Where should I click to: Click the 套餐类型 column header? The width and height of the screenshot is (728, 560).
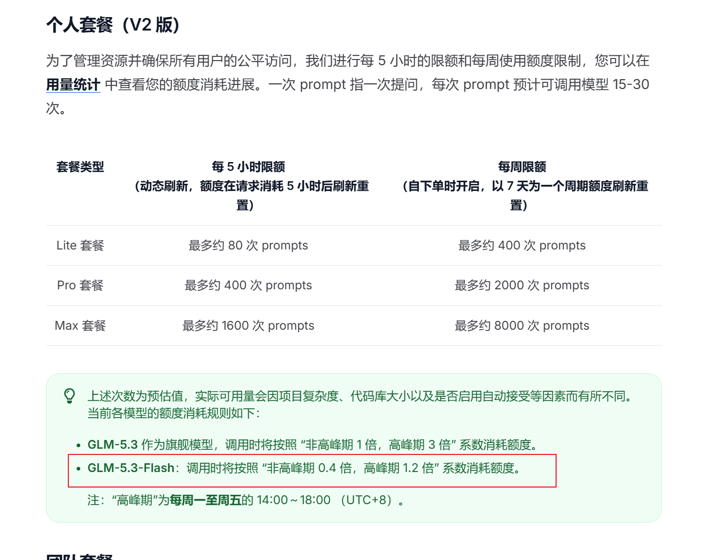80,167
